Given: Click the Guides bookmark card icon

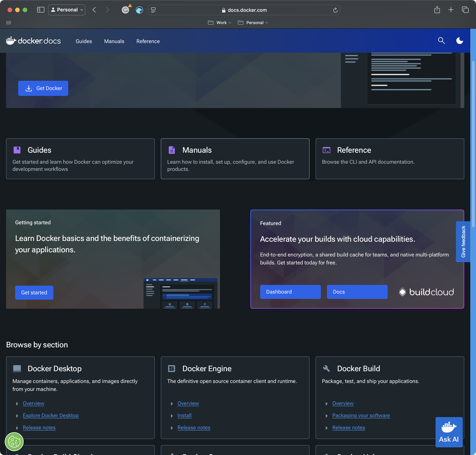Looking at the screenshot, I should point(17,150).
